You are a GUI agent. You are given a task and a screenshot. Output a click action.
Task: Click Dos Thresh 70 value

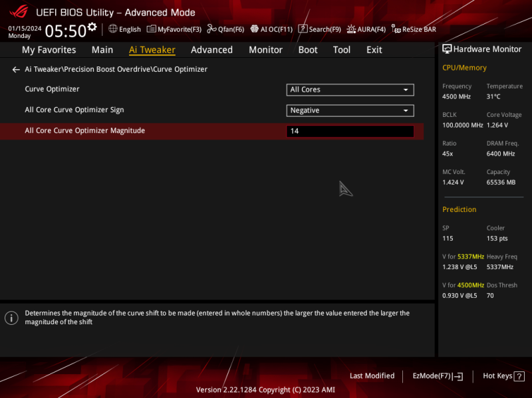(x=490, y=296)
